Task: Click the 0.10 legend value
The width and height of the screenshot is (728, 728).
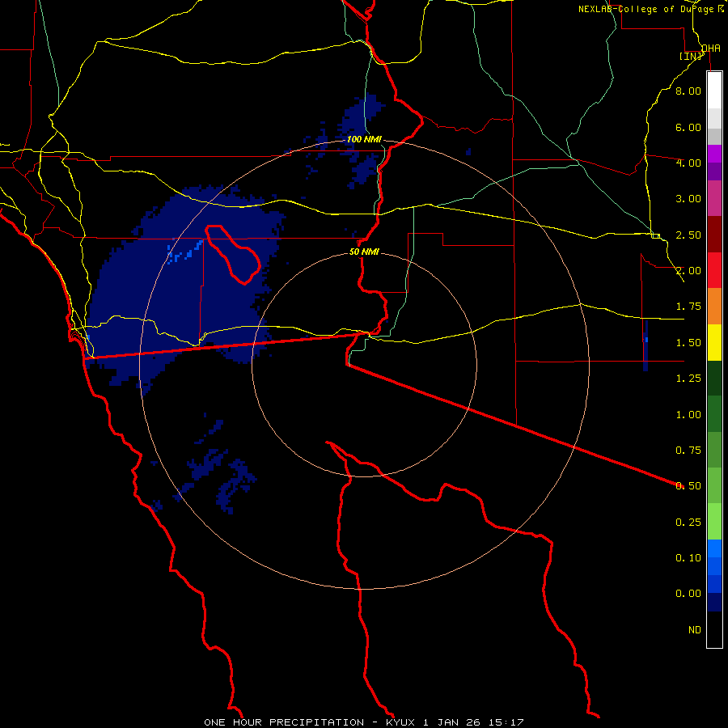Action: [x=688, y=558]
